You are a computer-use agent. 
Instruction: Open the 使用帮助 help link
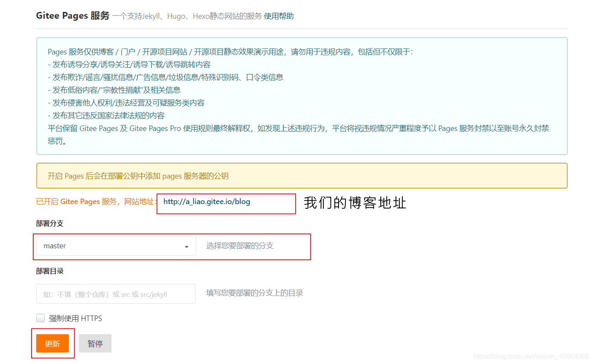(279, 16)
